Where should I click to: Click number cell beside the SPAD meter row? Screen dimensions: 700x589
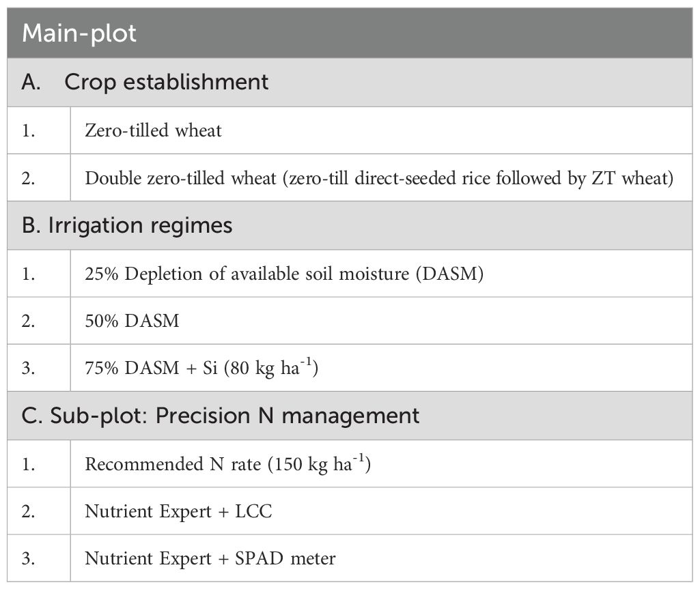[29, 558]
